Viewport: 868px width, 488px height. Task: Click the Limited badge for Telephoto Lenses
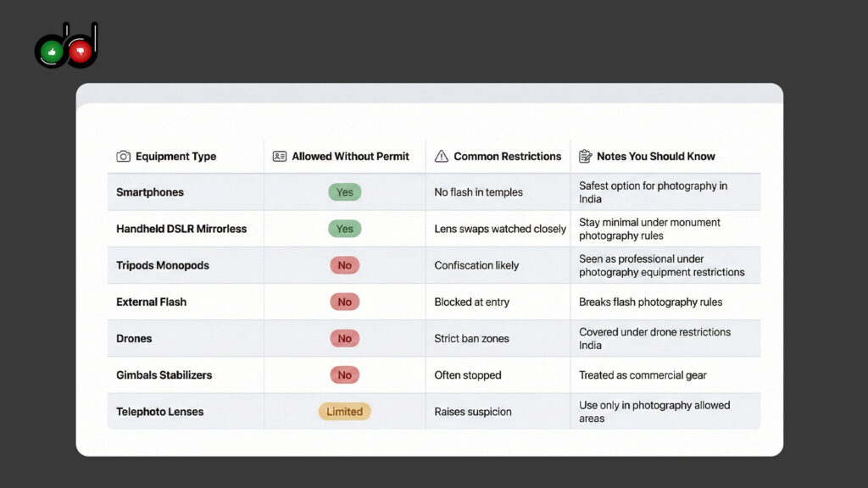344,411
